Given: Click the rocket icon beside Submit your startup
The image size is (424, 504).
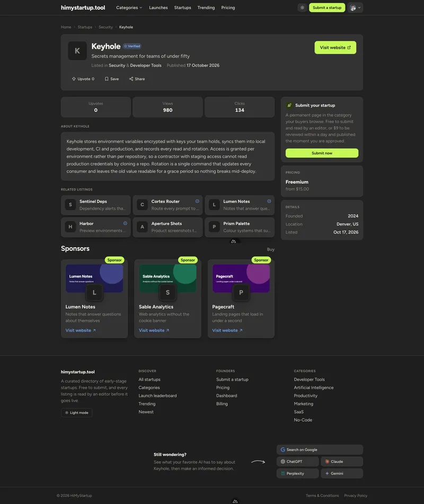Looking at the screenshot, I should pyautogui.click(x=289, y=106).
